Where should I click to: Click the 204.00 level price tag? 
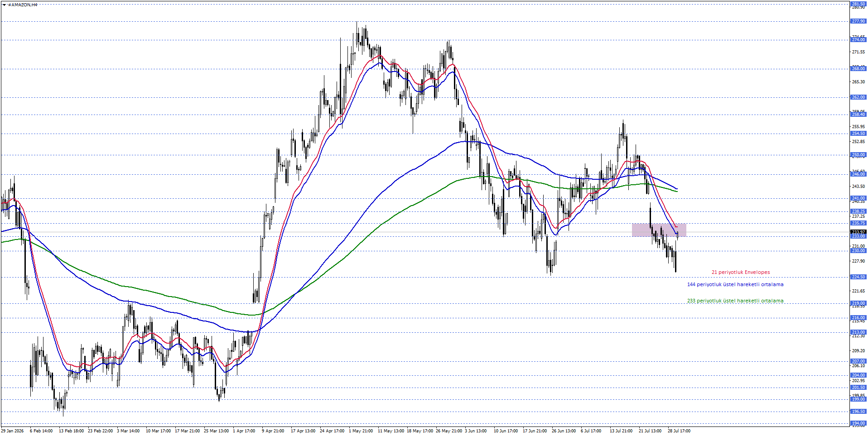pos(858,375)
